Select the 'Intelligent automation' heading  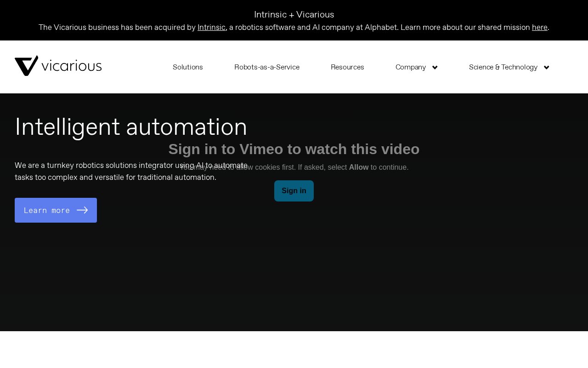pos(131,127)
